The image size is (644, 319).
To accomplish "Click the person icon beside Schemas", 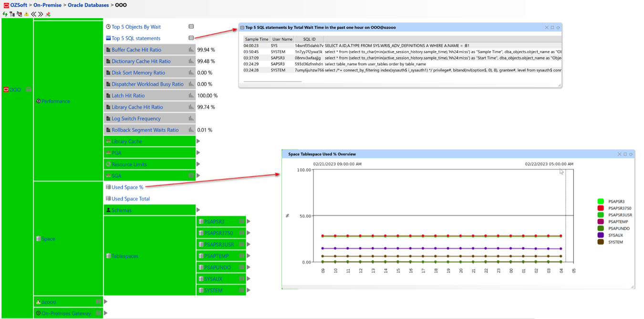I will [x=108, y=210].
